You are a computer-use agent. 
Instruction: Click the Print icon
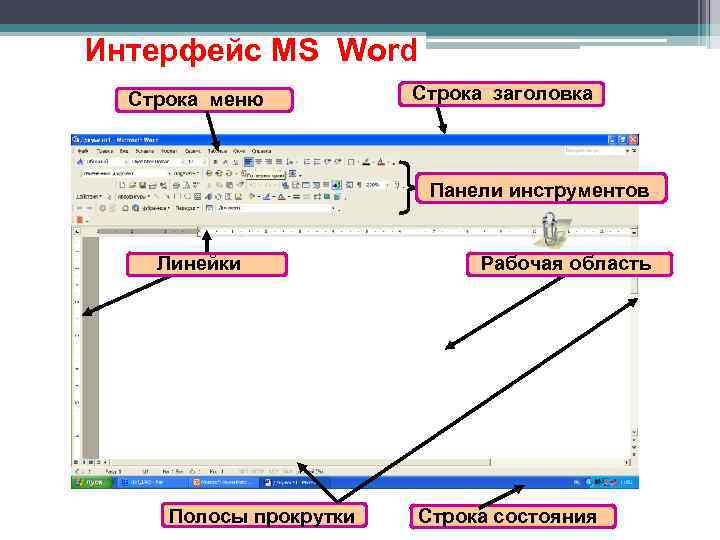pyautogui.click(x=176, y=185)
